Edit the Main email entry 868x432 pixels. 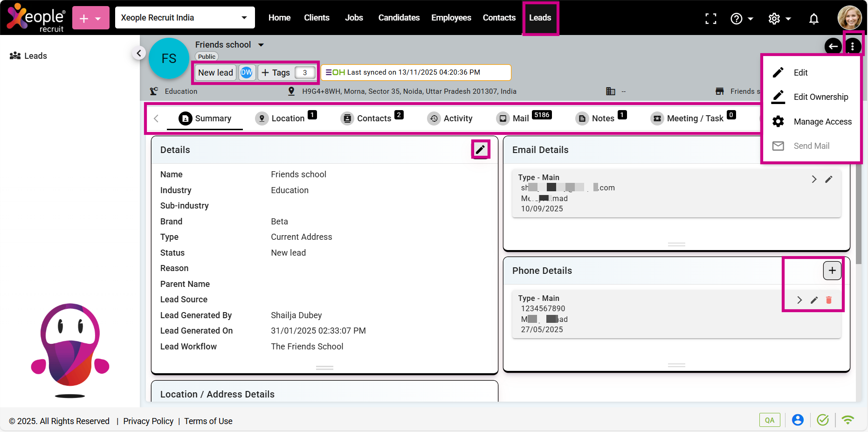829,179
